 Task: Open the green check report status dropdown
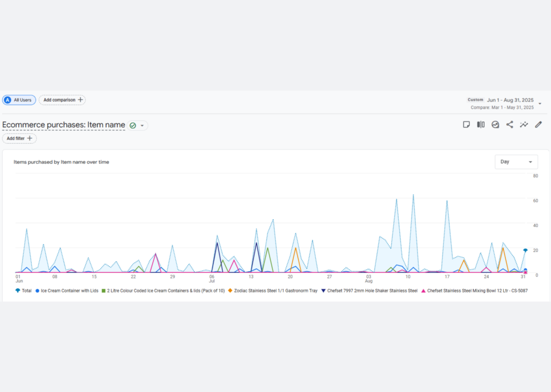click(x=137, y=125)
